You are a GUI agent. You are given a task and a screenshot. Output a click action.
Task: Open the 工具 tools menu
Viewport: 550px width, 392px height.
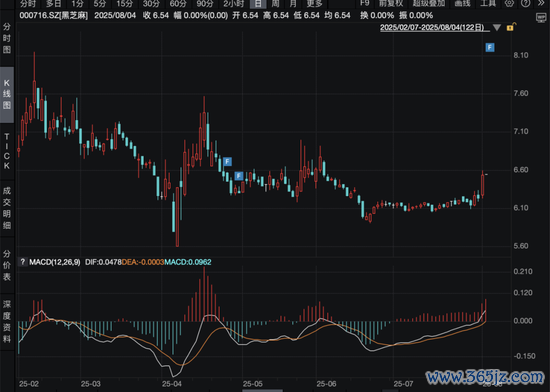(x=488, y=4)
